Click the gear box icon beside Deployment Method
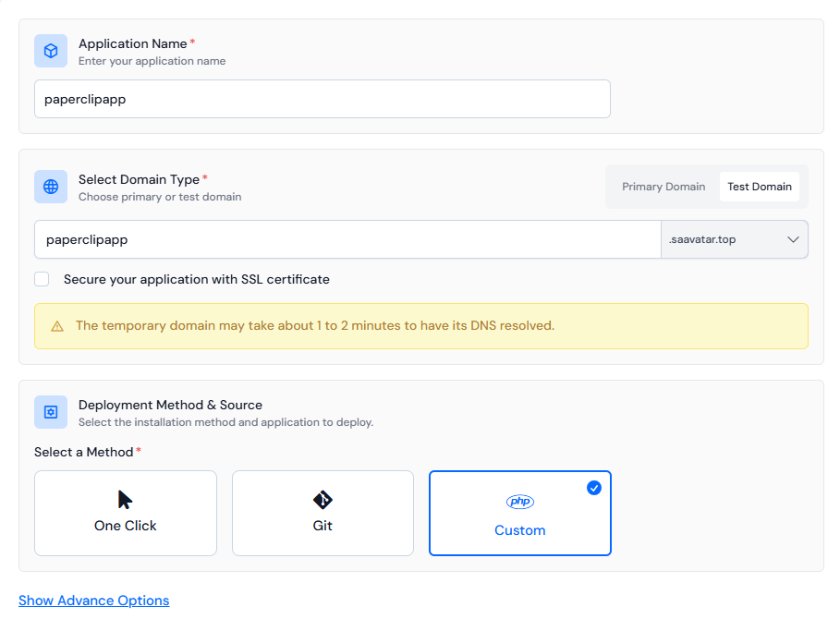 pos(51,412)
